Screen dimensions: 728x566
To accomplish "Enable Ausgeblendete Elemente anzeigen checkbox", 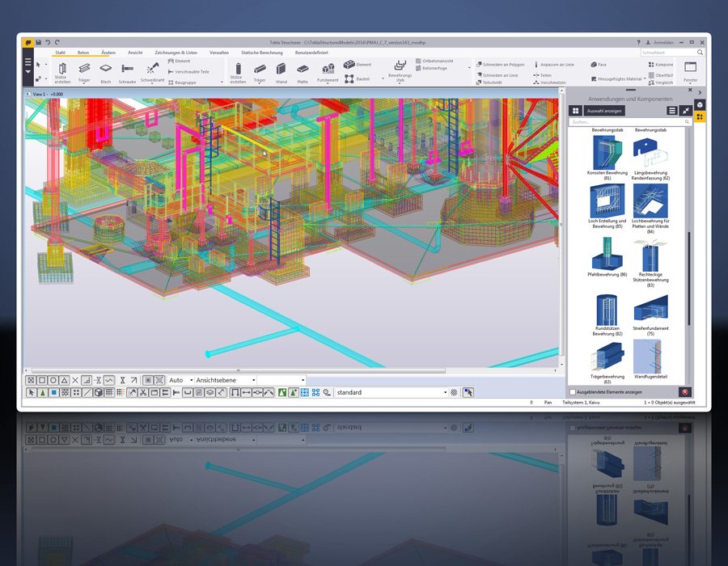I will tap(573, 391).
